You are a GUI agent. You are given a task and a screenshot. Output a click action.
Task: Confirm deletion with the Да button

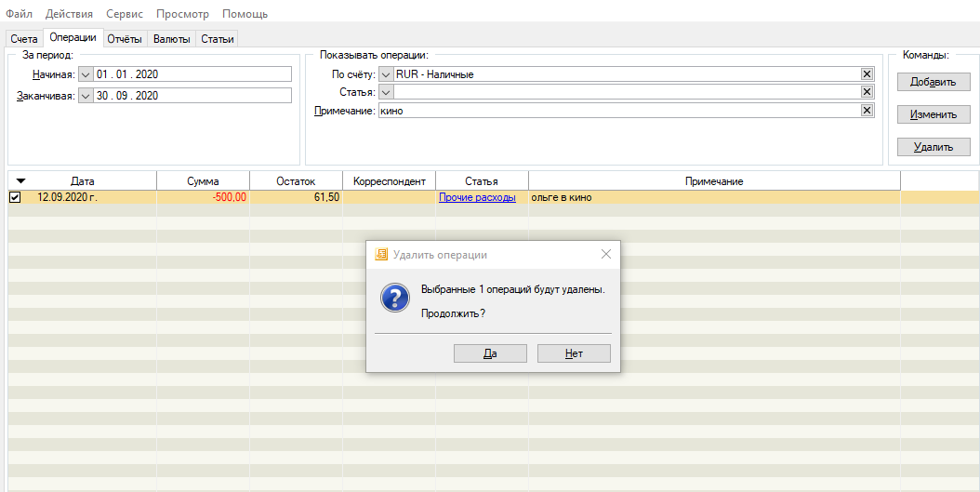(490, 353)
